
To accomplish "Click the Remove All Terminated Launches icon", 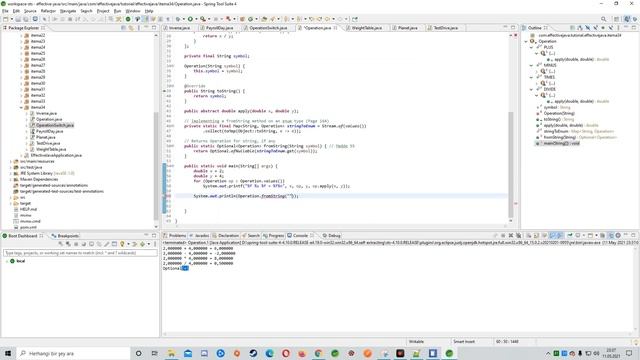I will pyautogui.click(x=518, y=236).
